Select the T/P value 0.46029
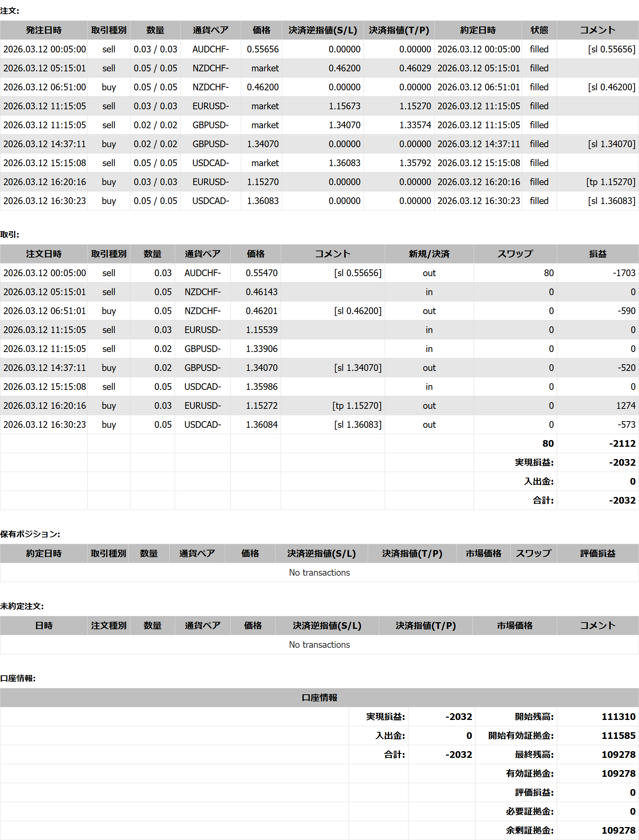 click(414, 68)
